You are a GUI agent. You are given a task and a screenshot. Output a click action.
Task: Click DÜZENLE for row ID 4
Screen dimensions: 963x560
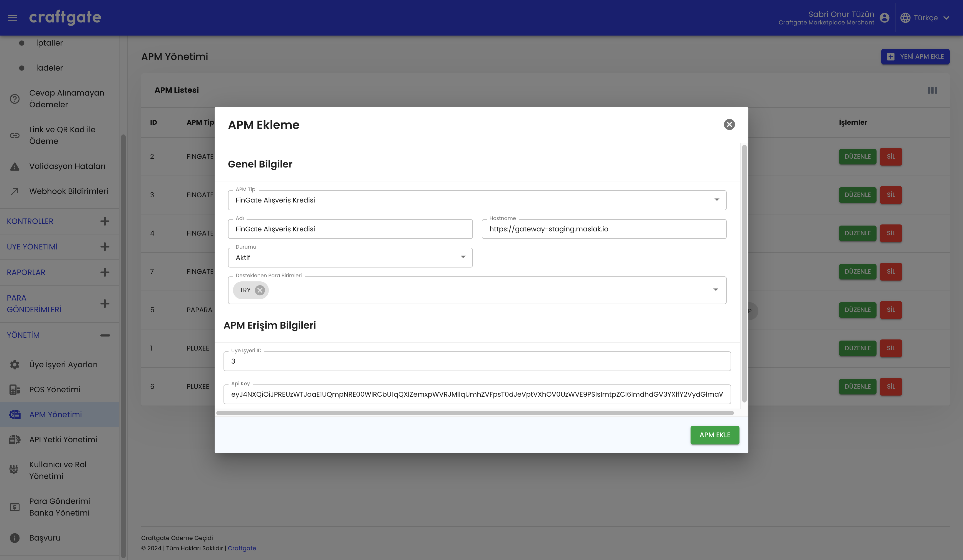tap(858, 233)
